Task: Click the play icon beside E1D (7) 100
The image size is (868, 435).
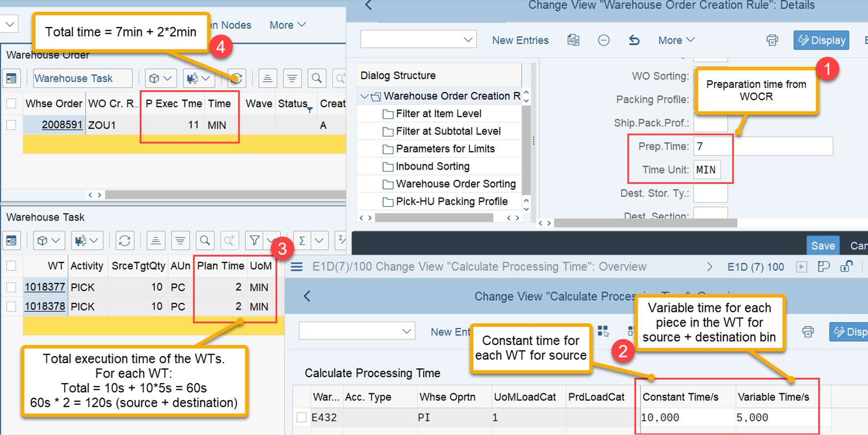Action: (x=802, y=267)
